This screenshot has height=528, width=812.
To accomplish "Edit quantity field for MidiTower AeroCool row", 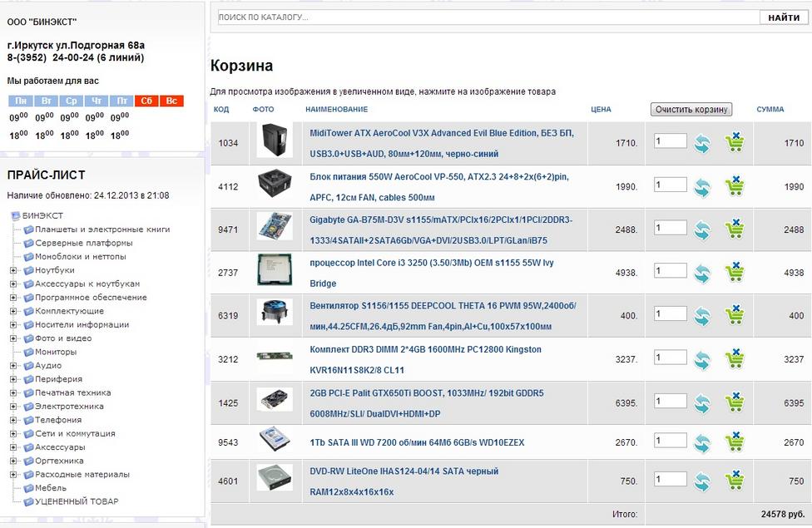I will point(670,141).
